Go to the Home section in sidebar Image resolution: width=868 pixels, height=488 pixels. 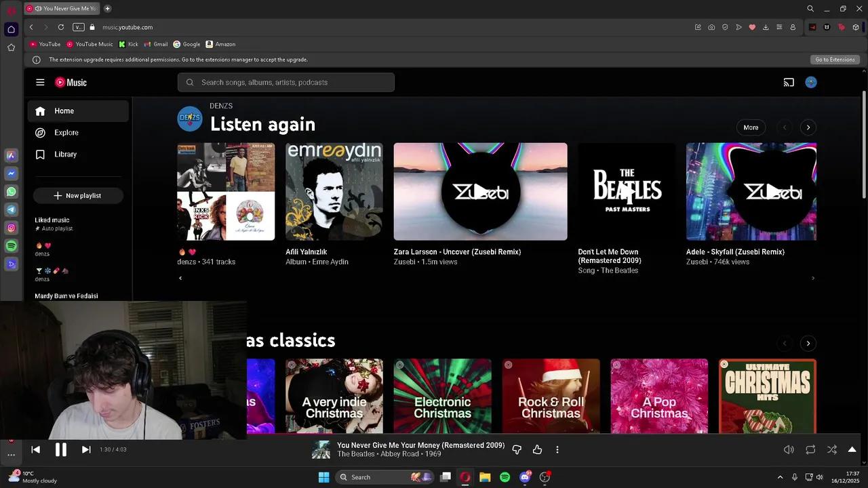point(78,111)
